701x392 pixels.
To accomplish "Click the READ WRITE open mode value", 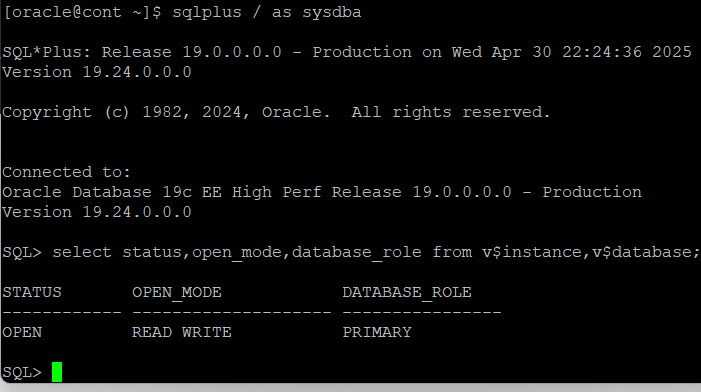I will [182, 333].
